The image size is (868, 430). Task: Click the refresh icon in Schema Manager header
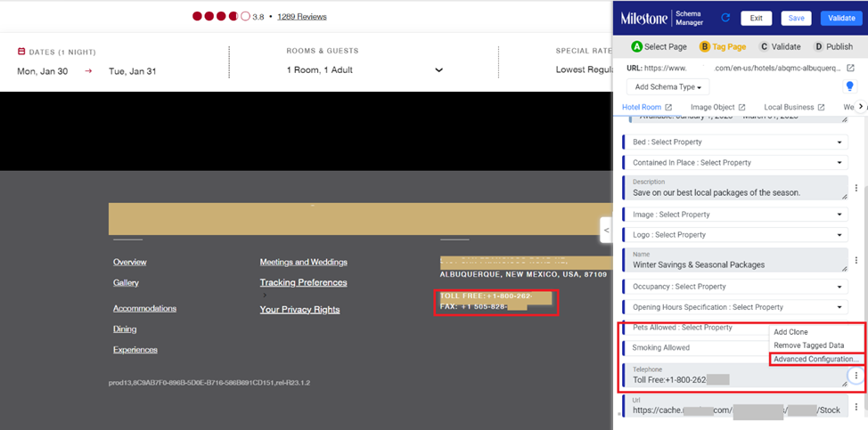click(x=725, y=18)
